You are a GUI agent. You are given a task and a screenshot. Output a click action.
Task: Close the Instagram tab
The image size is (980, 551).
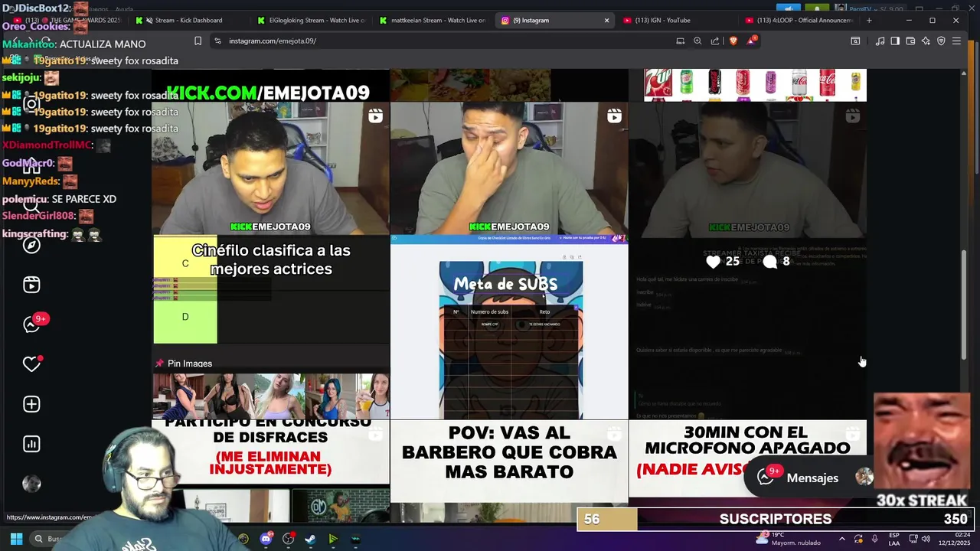(x=606, y=20)
